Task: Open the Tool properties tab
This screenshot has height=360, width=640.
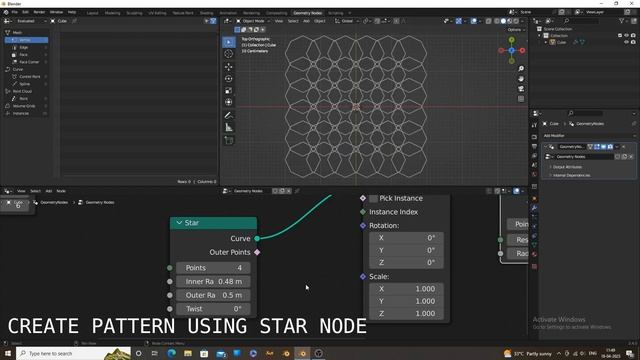Action: point(535,125)
